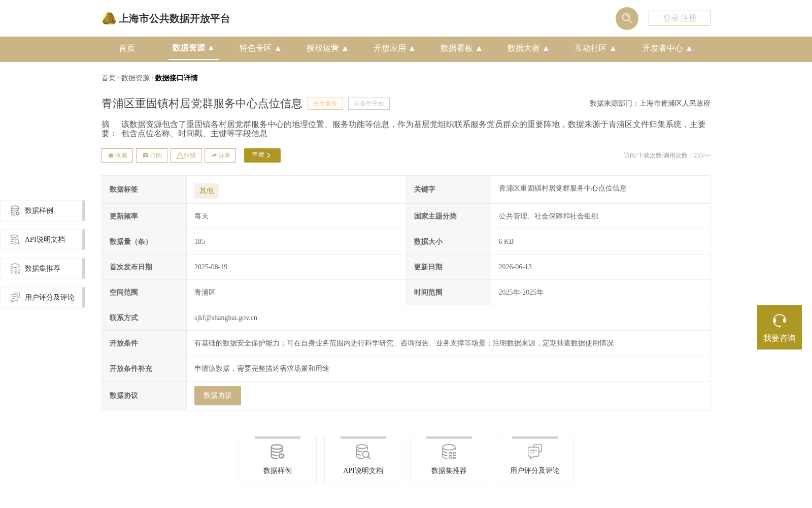Expand 数据资源 navigation menu

click(x=193, y=48)
